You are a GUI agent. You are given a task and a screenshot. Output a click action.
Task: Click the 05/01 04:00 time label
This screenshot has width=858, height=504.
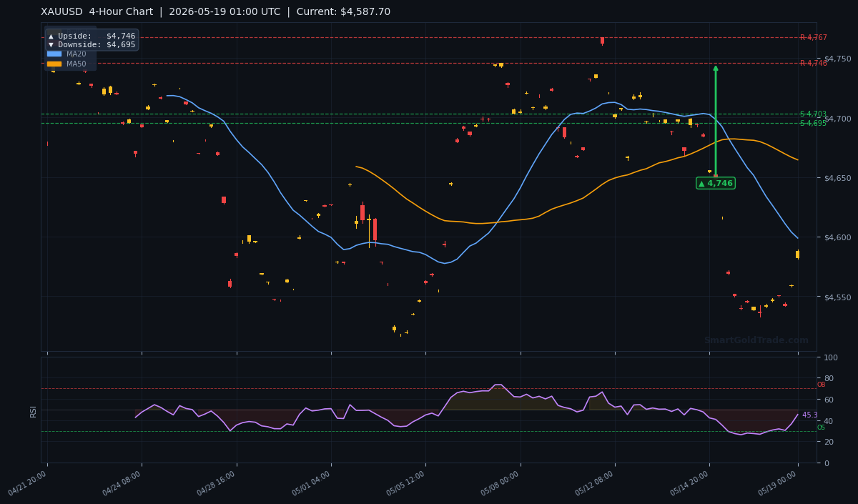[x=311, y=484]
